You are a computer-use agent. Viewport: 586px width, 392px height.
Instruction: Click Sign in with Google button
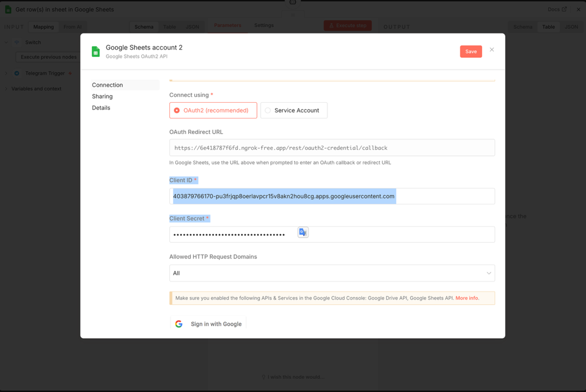pos(209,324)
